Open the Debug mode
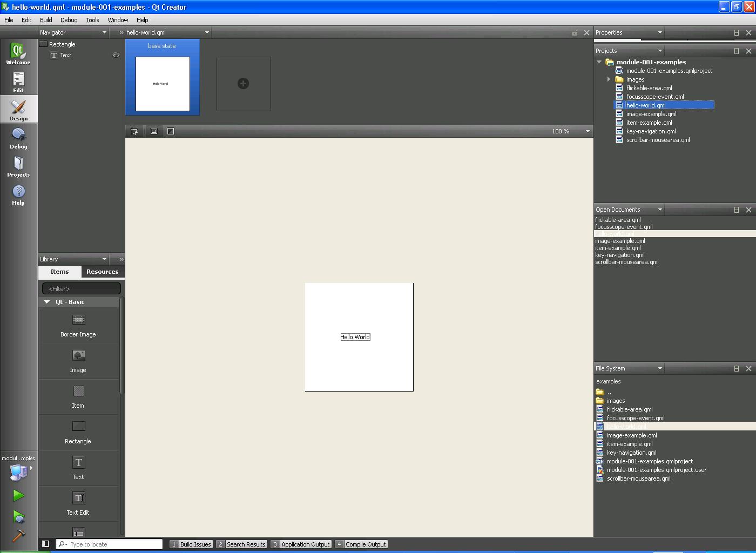Image resolution: width=756 pixels, height=553 pixels. pyautogui.click(x=18, y=138)
